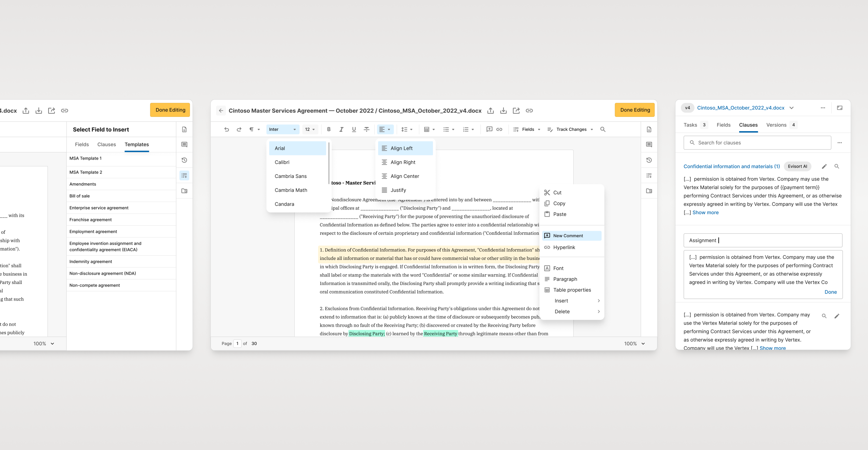Undo the last change
The width and height of the screenshot is (868, 450).
coord(226,129)
